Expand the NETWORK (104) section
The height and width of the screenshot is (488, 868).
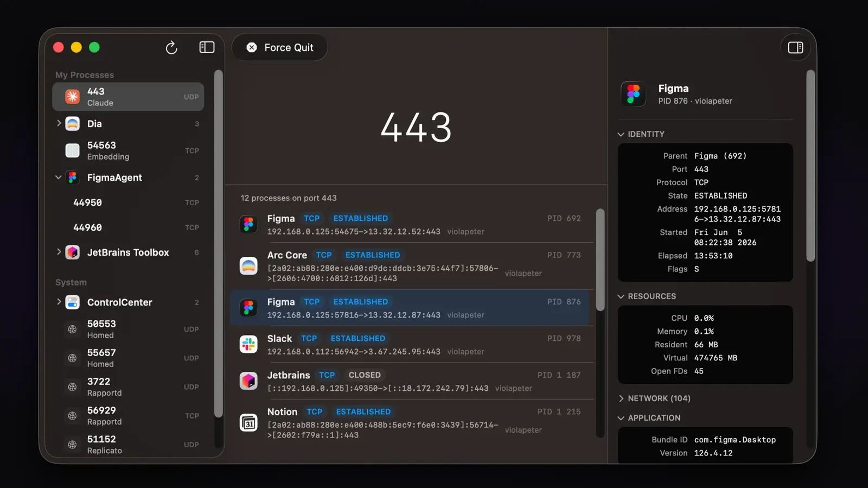[621, 398]
